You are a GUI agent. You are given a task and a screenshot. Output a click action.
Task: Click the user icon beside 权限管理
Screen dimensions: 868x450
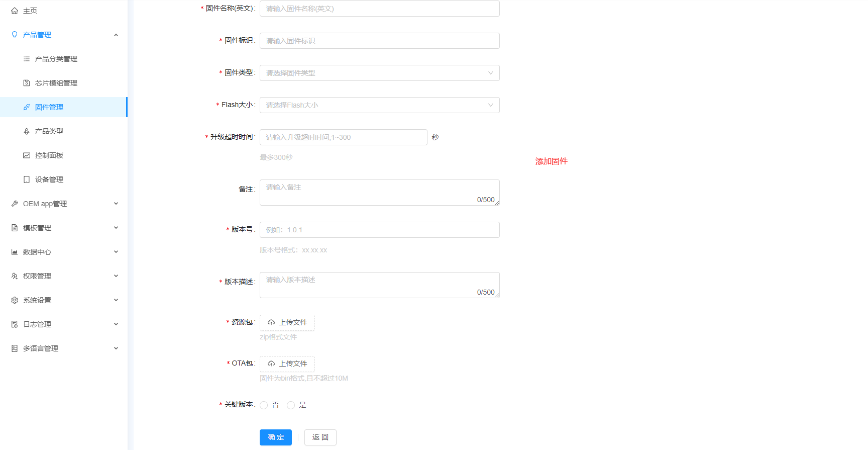tap(15, 276)
